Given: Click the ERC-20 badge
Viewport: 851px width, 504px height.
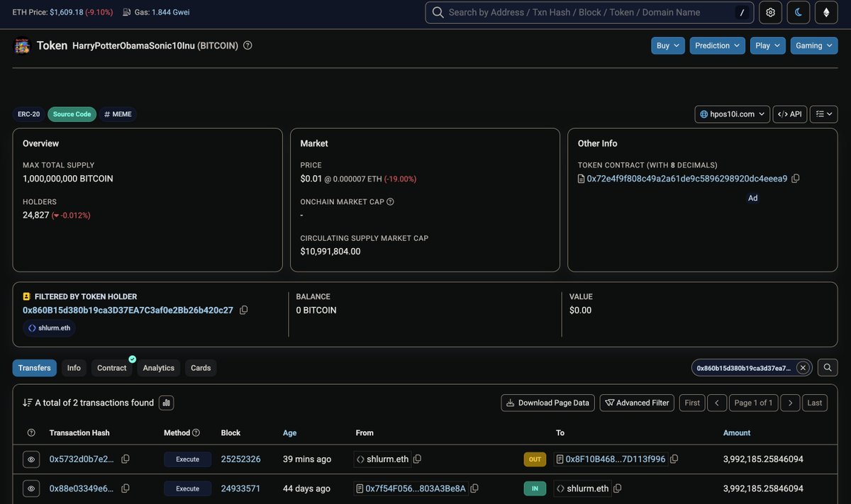Looking at the screenshot, I should [29, 114].
